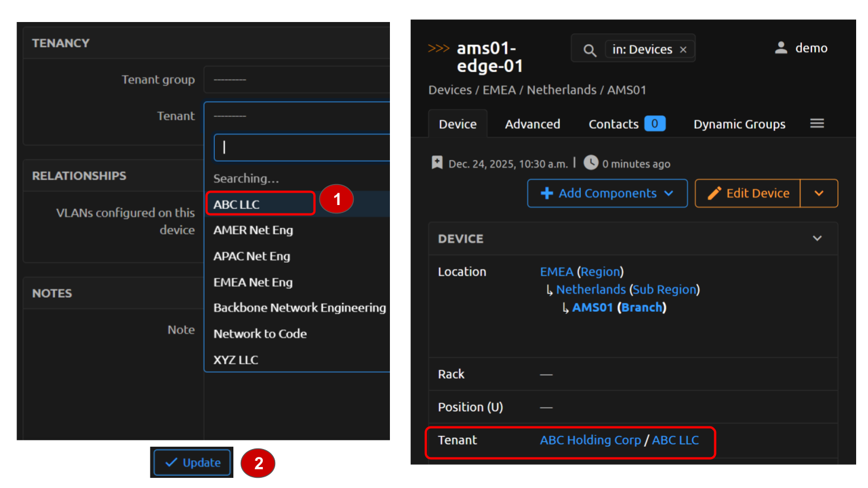
Task: Click the Update button
Action: (x=192, y=463)
